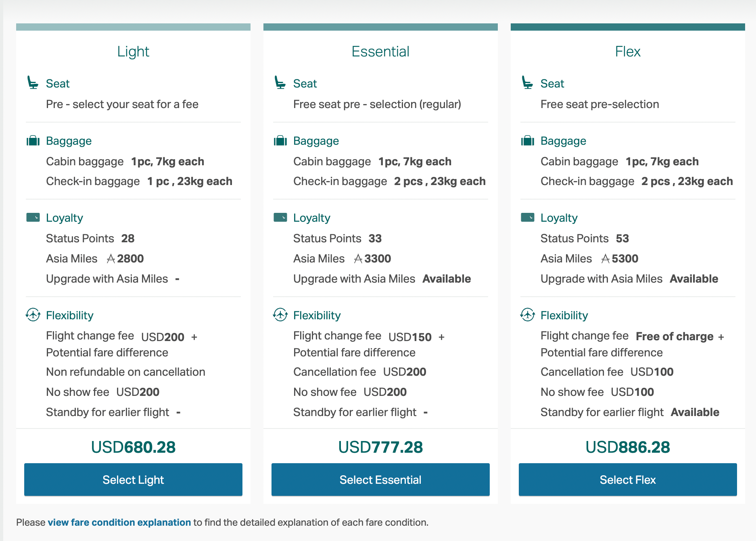
Task: Click the Baggage icon under Essential
Action: point(280,141)
